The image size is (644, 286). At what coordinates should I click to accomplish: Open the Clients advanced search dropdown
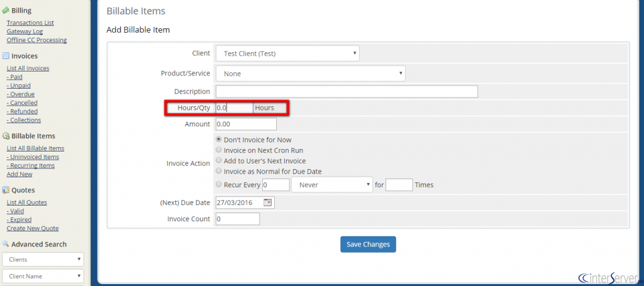click(x=43, y=260)
